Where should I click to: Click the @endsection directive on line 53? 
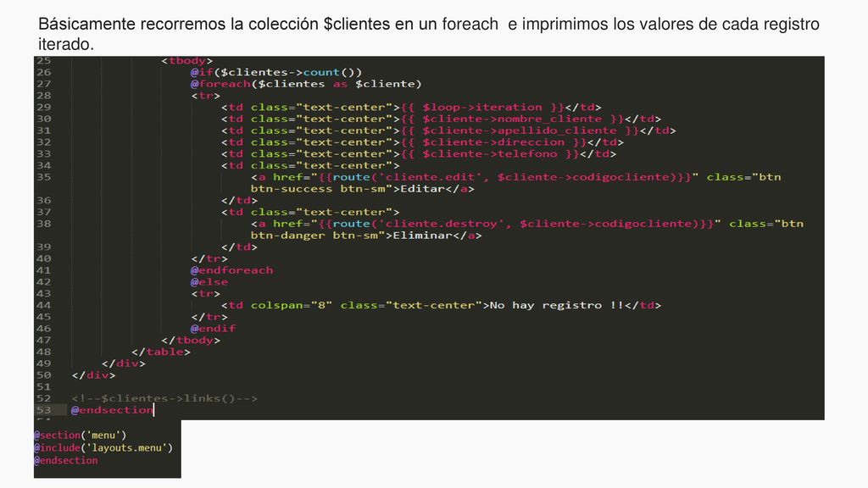click(x=113, y=410)
